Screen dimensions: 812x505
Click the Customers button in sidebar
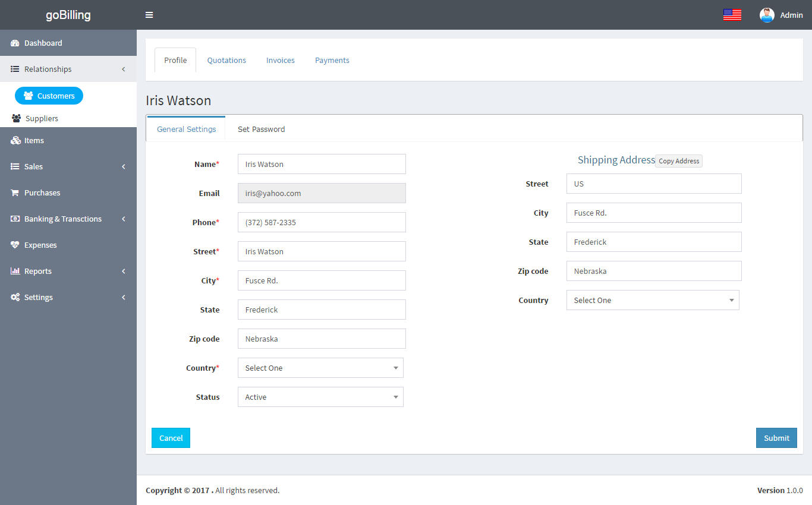[49, 96]
